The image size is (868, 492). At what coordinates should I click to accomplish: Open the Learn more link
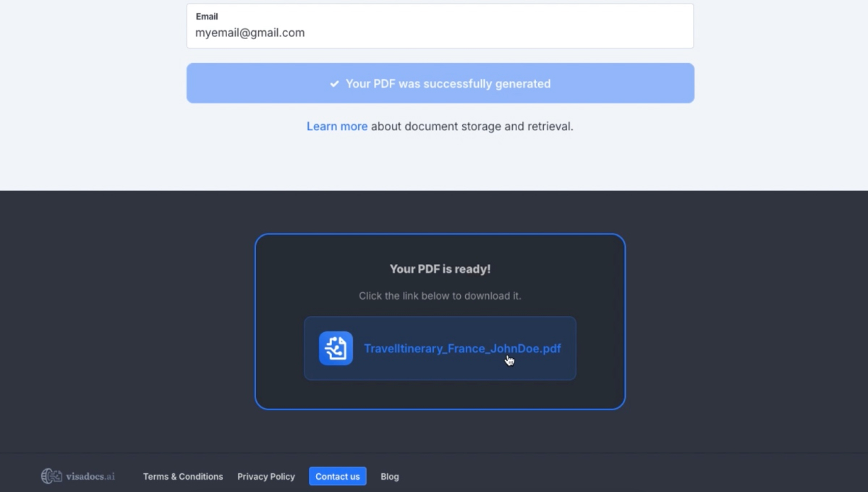336,126
